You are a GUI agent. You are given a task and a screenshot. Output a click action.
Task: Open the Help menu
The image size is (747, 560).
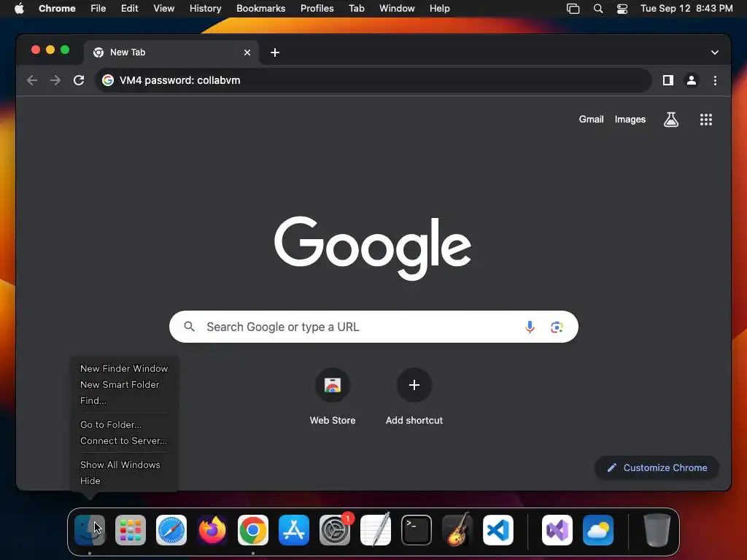[x=440, y=9]
